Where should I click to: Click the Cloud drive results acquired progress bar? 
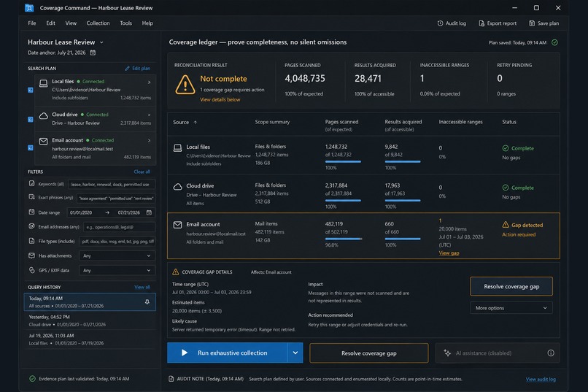pos(403,201)
